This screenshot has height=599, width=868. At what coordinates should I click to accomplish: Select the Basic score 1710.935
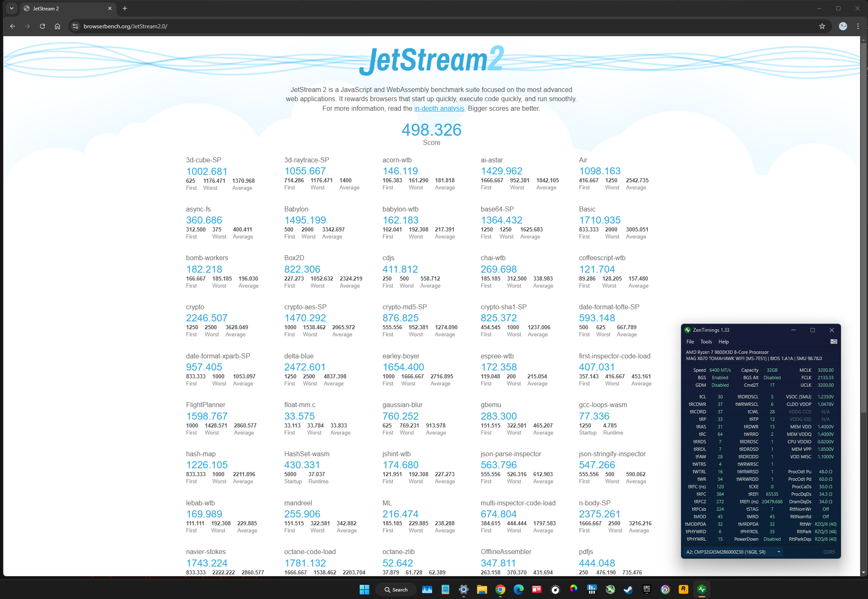point(599,220)
